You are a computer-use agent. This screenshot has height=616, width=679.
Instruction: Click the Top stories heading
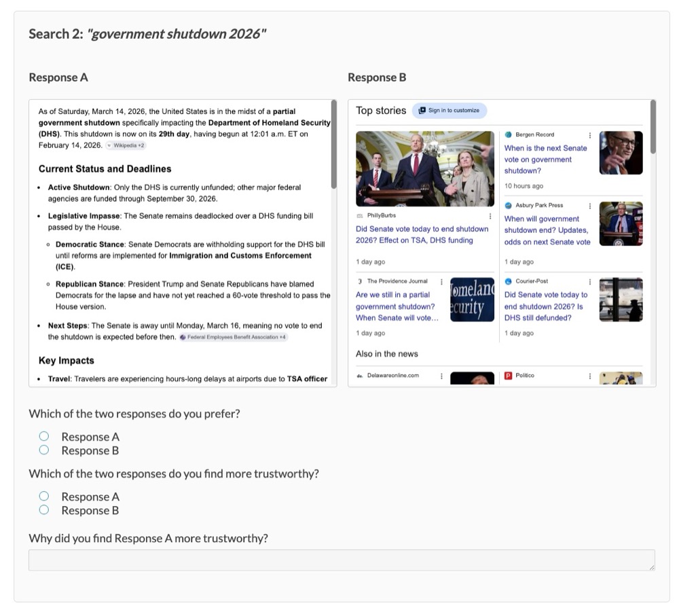click(381, 111)
